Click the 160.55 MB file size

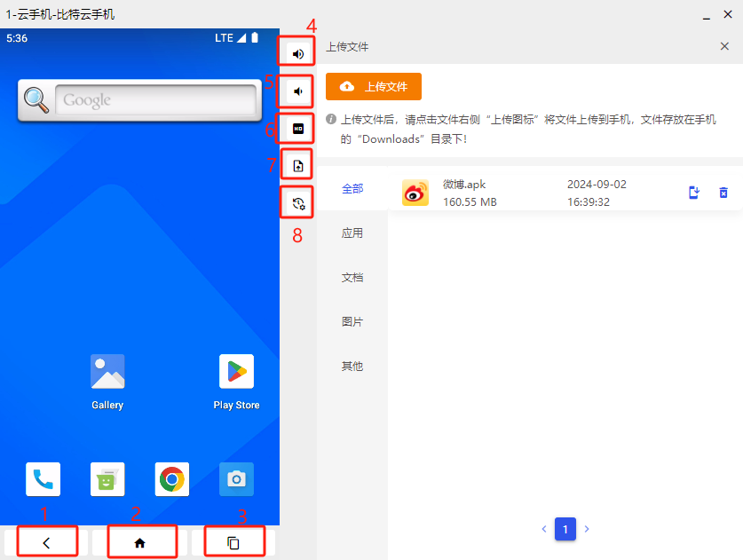pos(470,201)
